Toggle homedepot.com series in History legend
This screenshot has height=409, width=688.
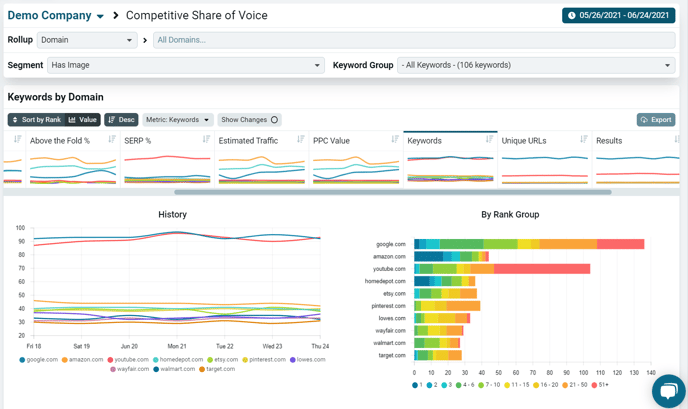point(178,359)
